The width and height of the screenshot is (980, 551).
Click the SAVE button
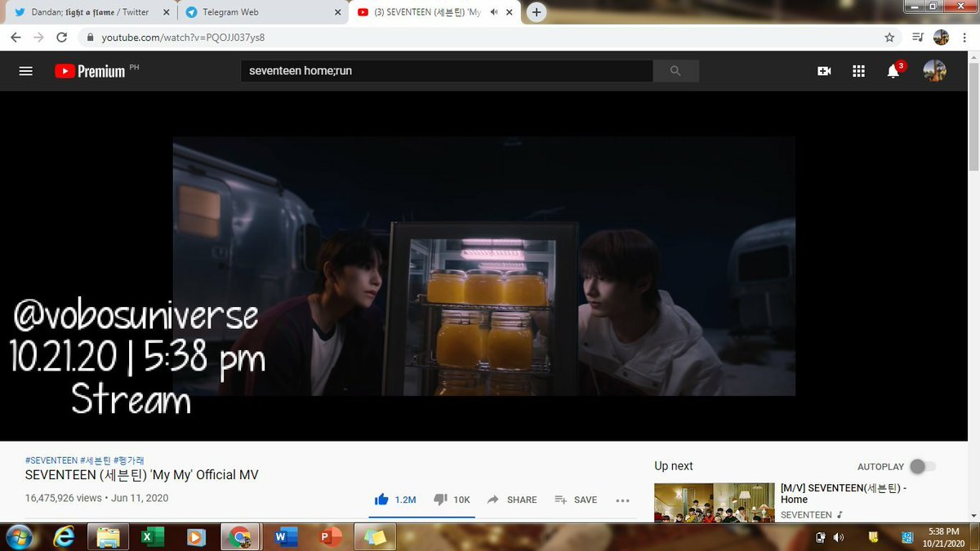pos(576,500)
